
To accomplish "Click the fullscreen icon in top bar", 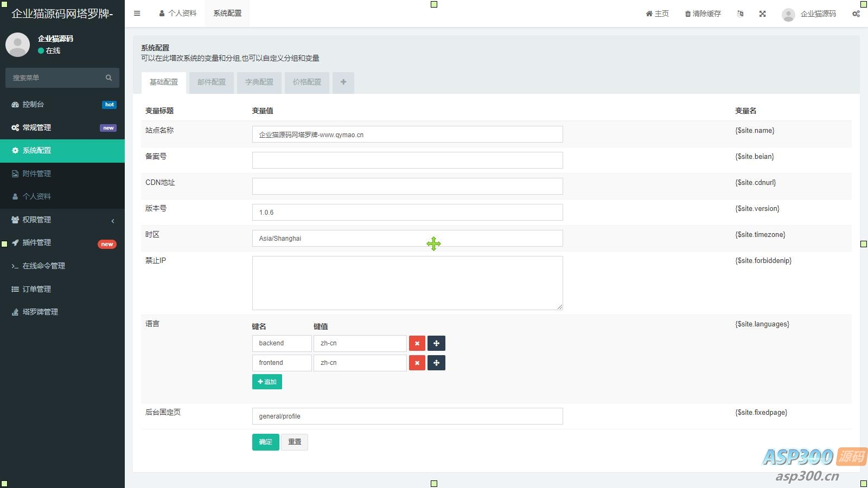I will tap(762, 14).
